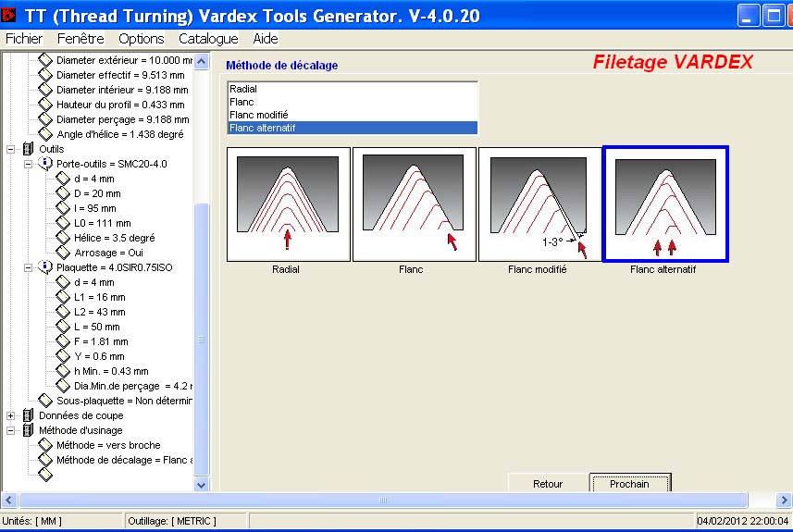Select Flanc modifié in the list
Image resolution: width=793 pixels, height=532 pixels.
click(x=352, y=115)
